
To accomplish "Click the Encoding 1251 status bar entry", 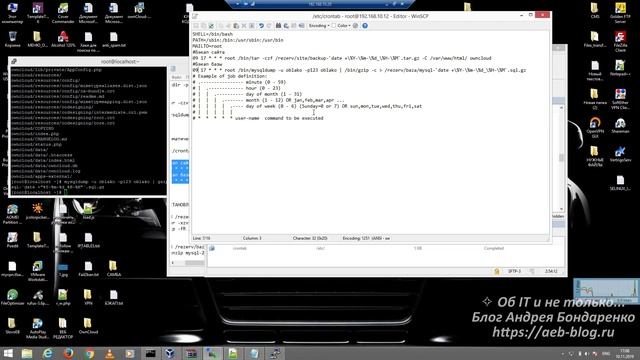I will [366, 238].
